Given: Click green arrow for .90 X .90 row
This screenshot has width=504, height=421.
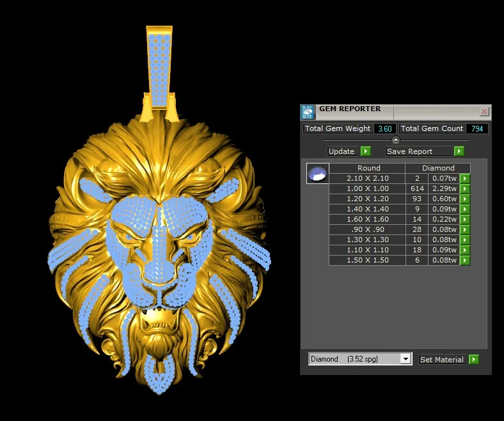Looking at the screenshot, I should click(x=465, y=230).
